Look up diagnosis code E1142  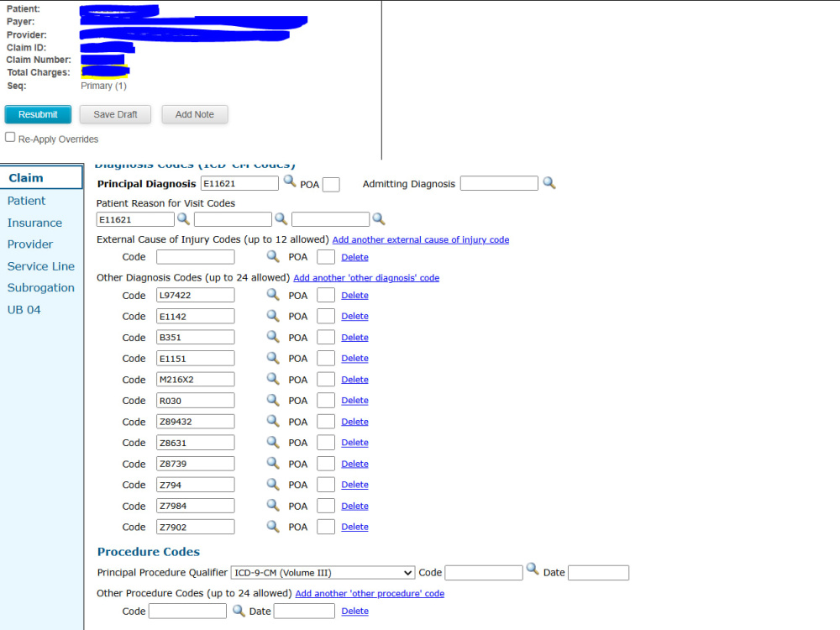click(x=273, y=316)
